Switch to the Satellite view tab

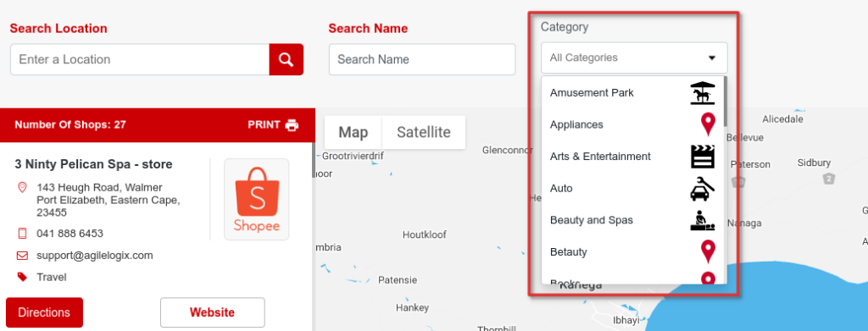coord(424,132)
